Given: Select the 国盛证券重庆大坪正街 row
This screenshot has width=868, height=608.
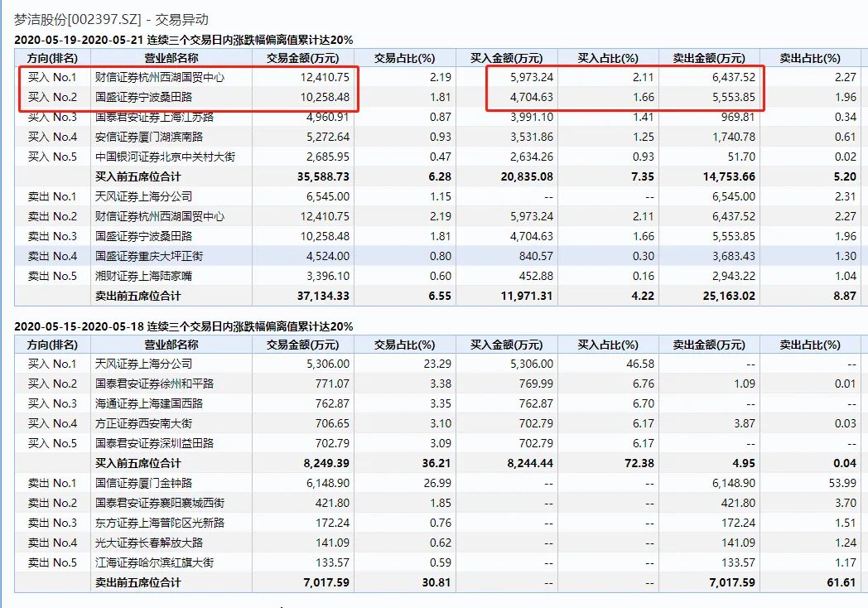Looking at the screenshot, I should pos(437,257).
